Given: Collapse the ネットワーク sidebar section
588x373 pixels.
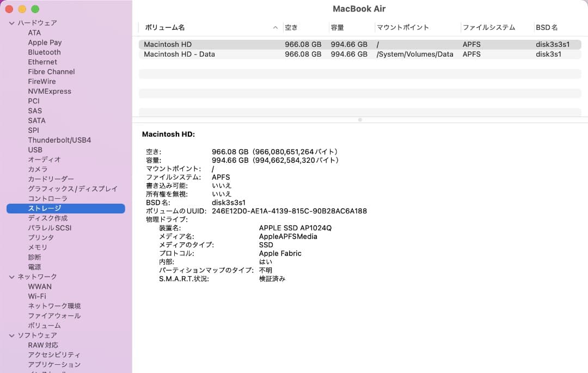Looking at the screenshot, I should tap(11, 277).
